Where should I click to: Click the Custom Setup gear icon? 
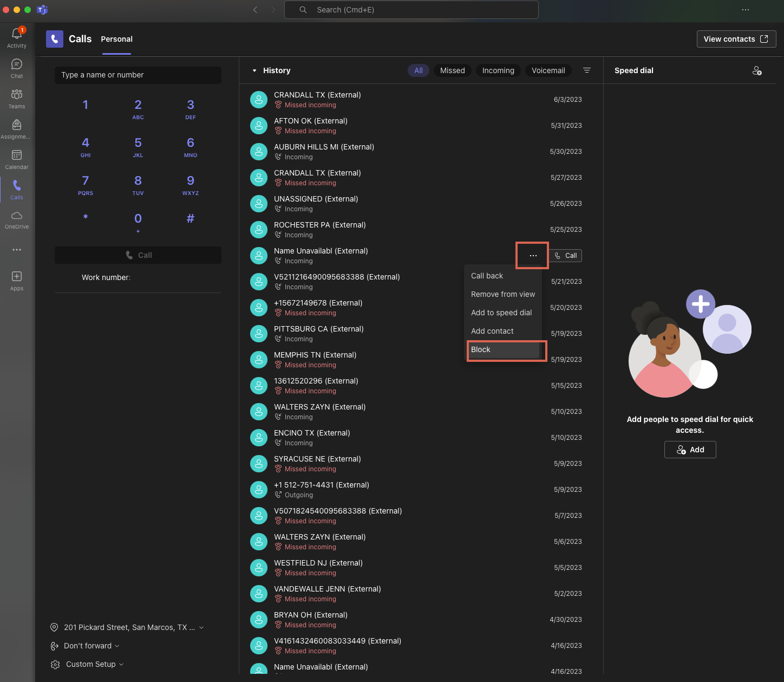[x=55, y=664]
